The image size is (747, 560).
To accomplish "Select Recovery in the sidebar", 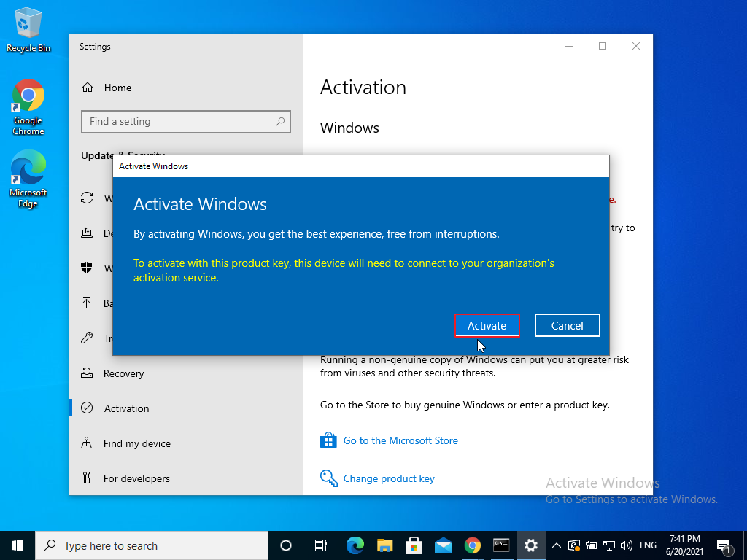I will (123, 373).
